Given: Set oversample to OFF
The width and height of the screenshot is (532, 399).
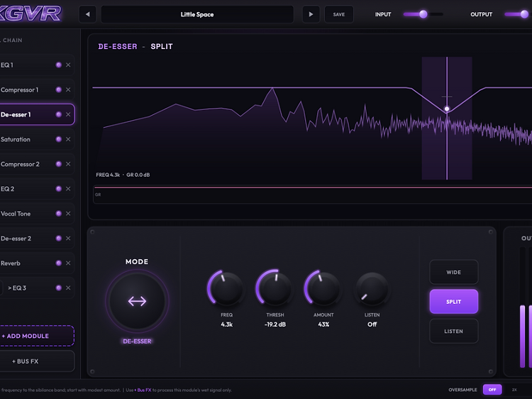Looking at the screenshot, I should (492, 390).
